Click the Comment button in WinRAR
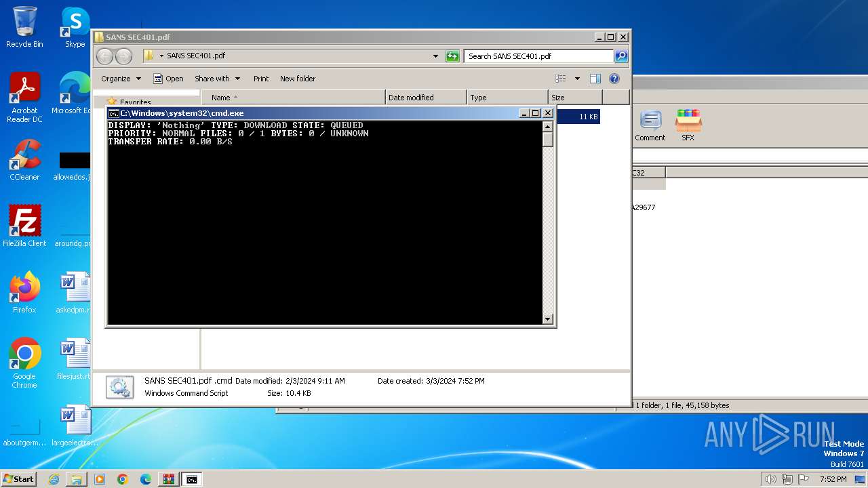Screen dimensions: 868x488 click(650, 125)
